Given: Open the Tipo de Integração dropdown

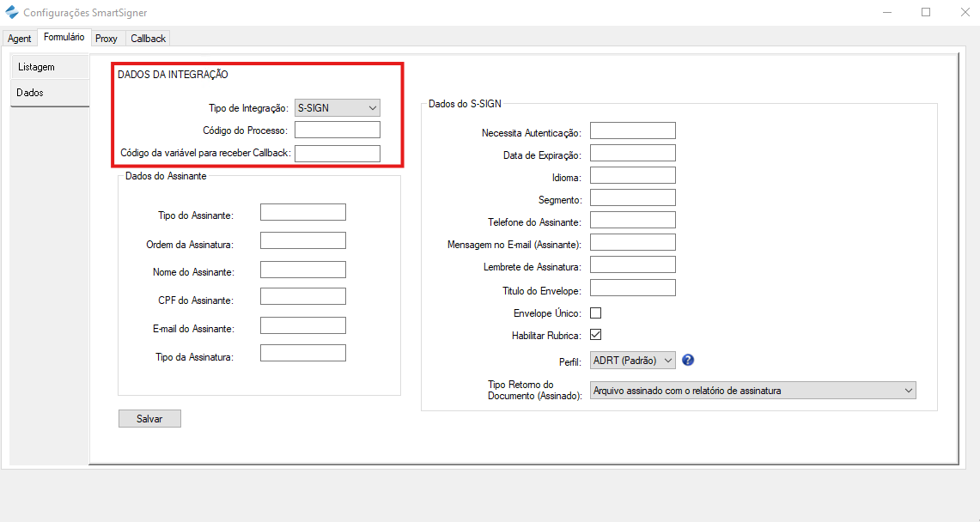Looking at the screenshot, I should [x=337, y=108].
